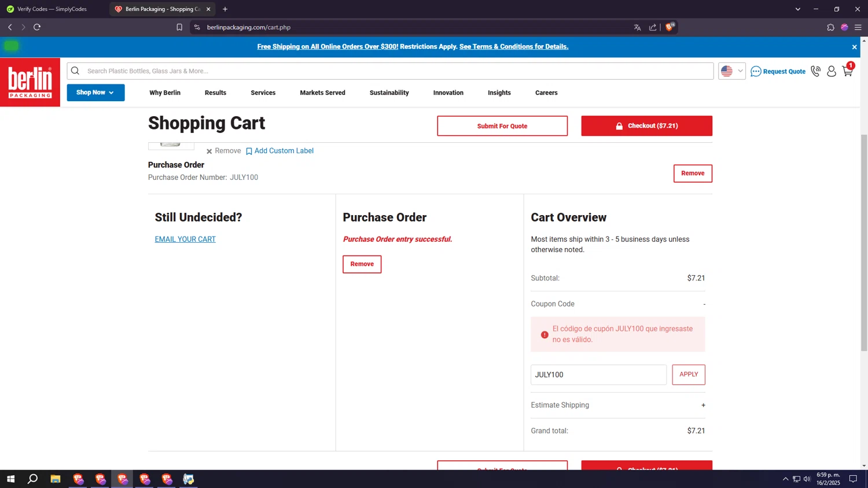Click Submit For Quote button at top

click(502, 126)
